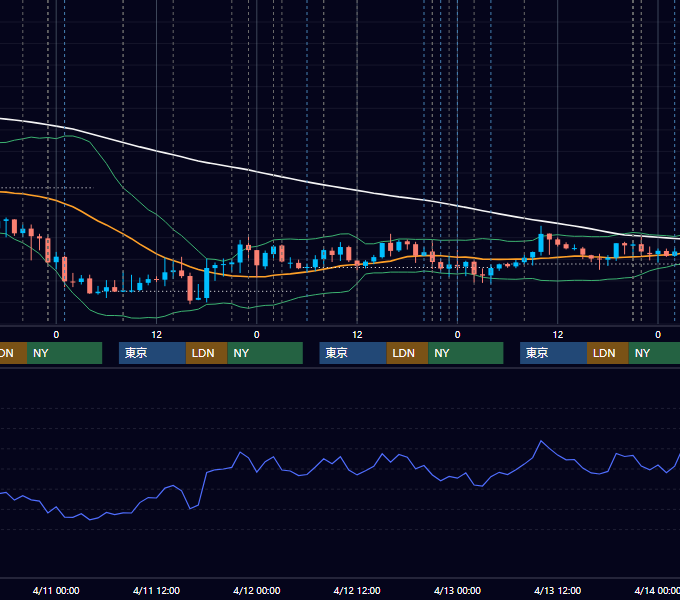Select the LDN session block on 4/12
Screen dimensions: 680x600
coord(407,353)
